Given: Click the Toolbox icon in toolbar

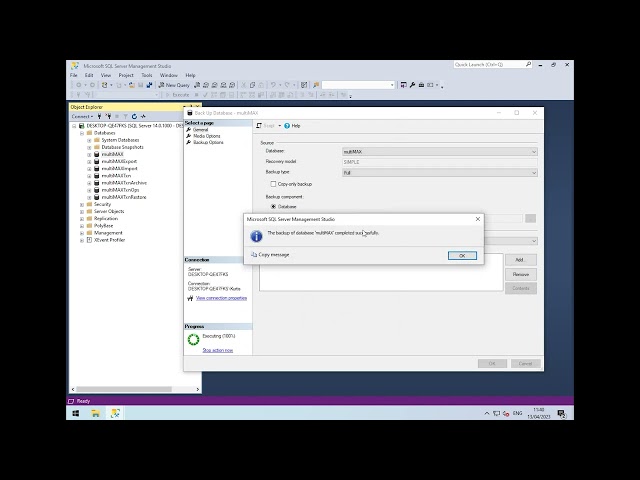Looking at the screenshot, I should click(421, 85).
